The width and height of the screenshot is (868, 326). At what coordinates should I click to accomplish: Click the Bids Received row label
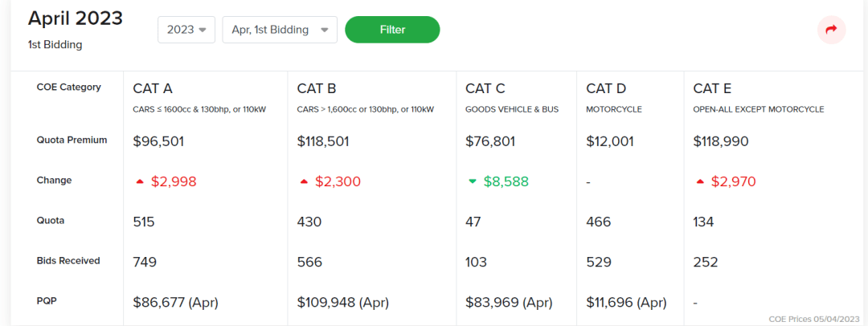pos(68,261)
